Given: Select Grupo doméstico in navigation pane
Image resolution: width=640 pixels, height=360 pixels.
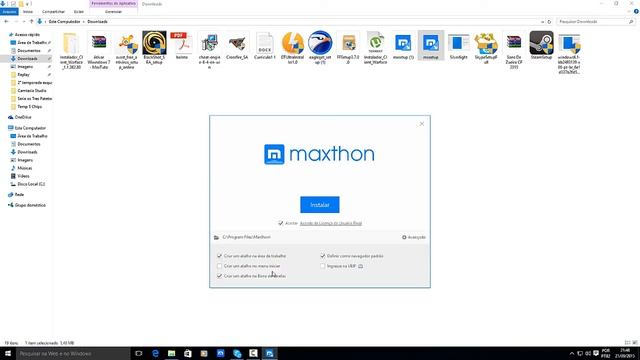Looking at the screenshot, I should [x=30, y=205].
